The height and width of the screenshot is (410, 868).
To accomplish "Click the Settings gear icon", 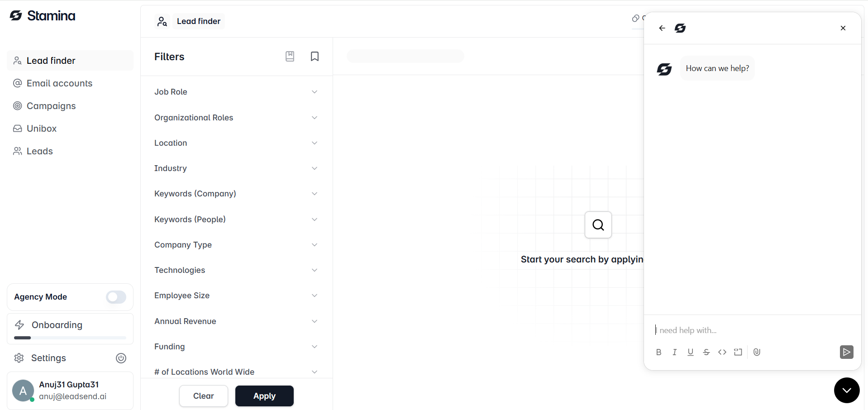I will 19,358.
